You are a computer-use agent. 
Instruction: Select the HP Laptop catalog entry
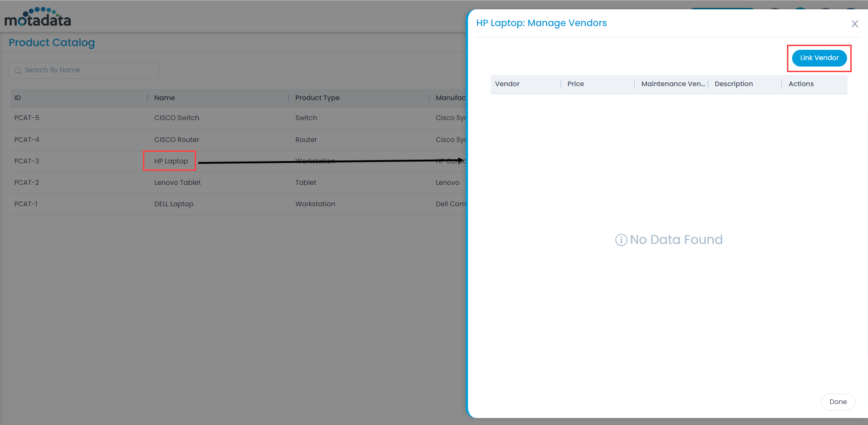[x=170, y=161]
